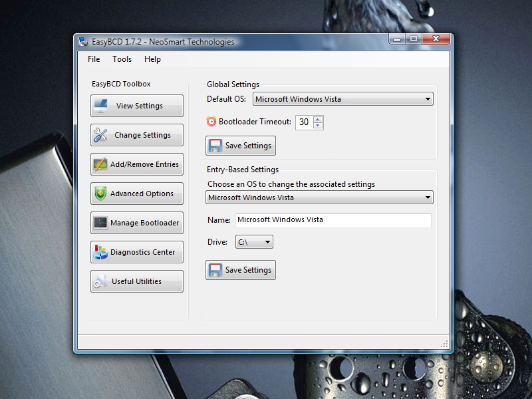Viewport: 532px width, 399px height.
Task: Click the monitor icon on View Settings
Action: point(101,106)
